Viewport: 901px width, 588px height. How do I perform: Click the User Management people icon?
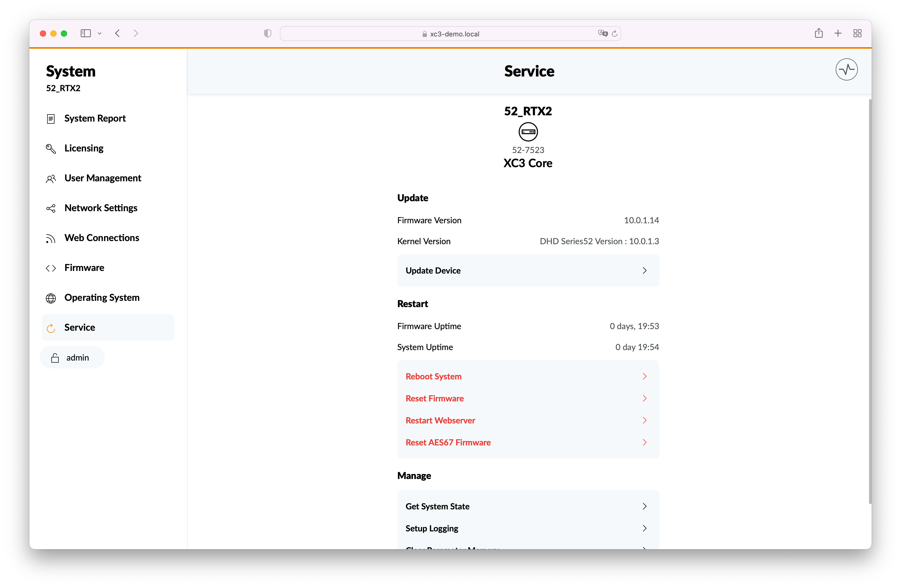tap(51, 179)
